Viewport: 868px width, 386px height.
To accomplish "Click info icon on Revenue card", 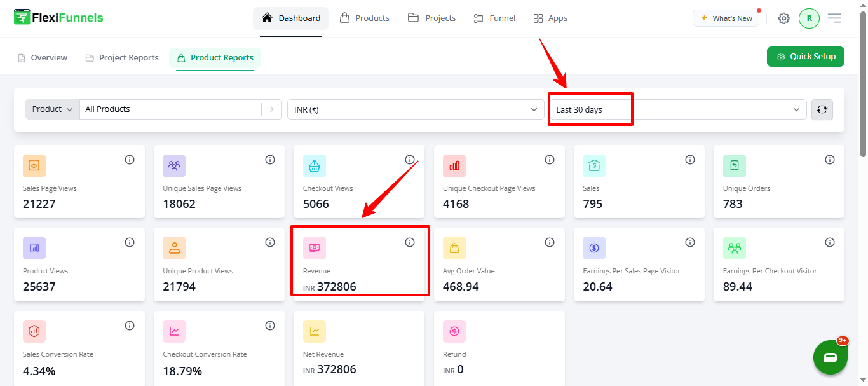I will [410, 242].
